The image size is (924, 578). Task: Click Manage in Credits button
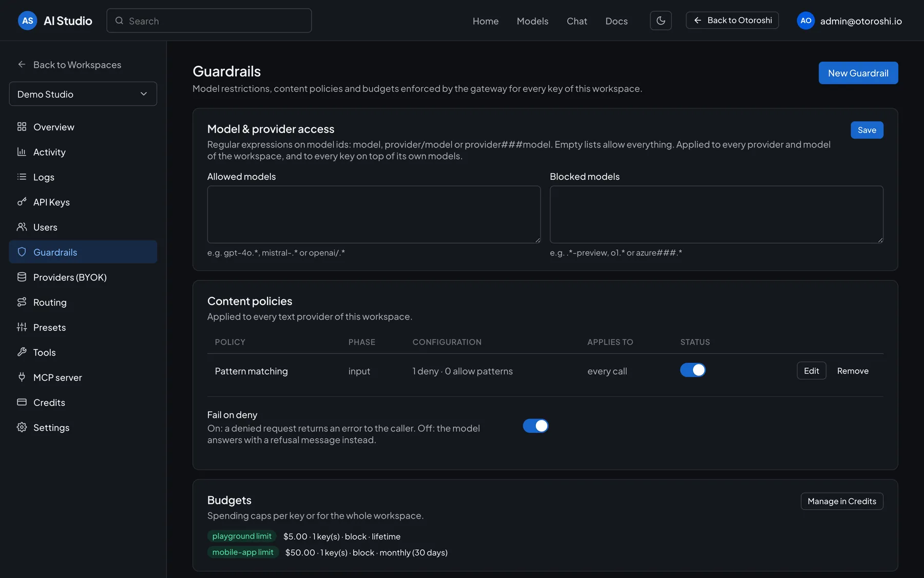click(842, 501)
